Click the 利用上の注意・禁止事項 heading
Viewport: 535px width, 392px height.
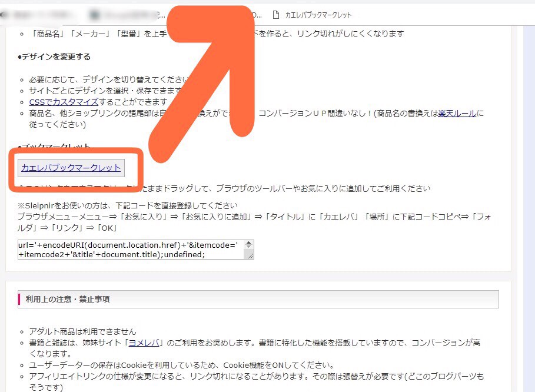(258, 299)
